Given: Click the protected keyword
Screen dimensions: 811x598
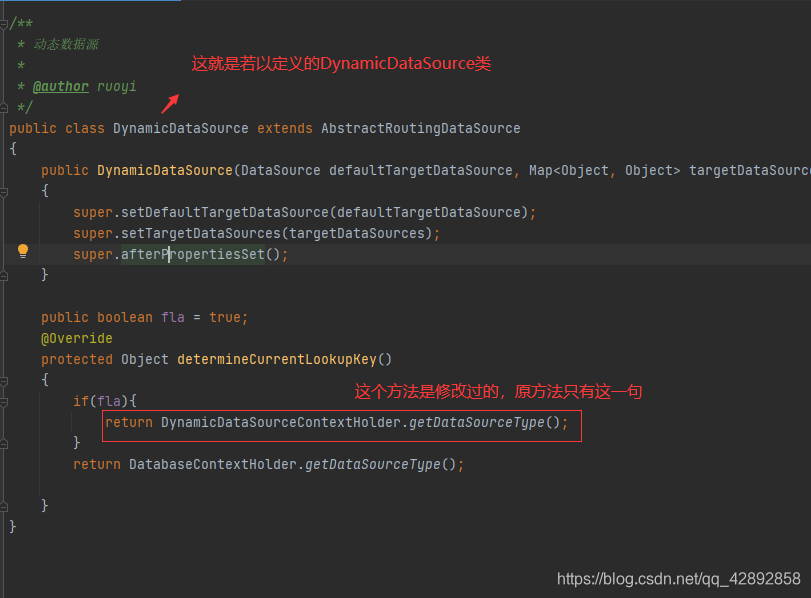Looking at the screenshot, I should pyautogui.click(x=77, y=359).
